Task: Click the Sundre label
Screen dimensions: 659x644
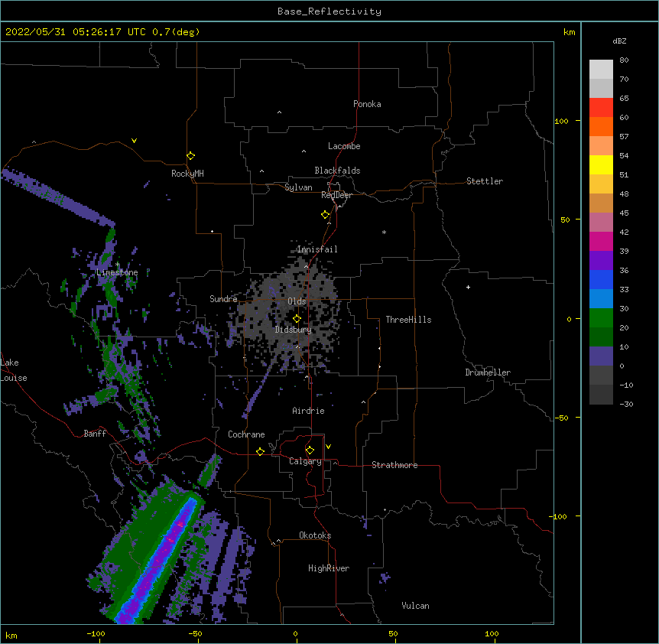Action: point(223,299)
